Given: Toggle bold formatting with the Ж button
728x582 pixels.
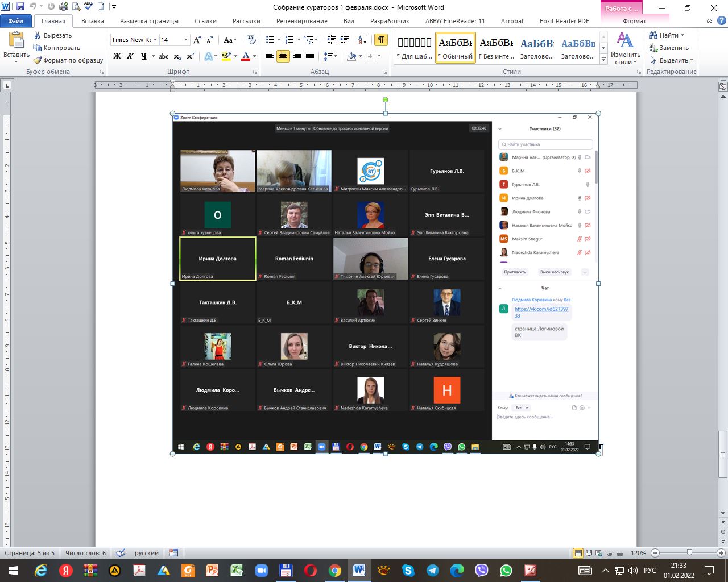Looking at the screenshot, I should (x=117, y=56).
